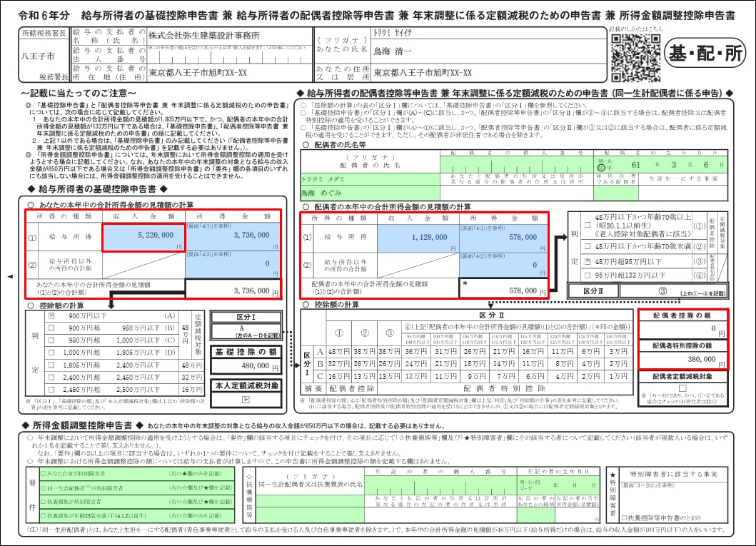Click the 32万円 cell in row B column ①
Image resolution: width=756 pixels, height=546 pixels.
click(338, 364)
